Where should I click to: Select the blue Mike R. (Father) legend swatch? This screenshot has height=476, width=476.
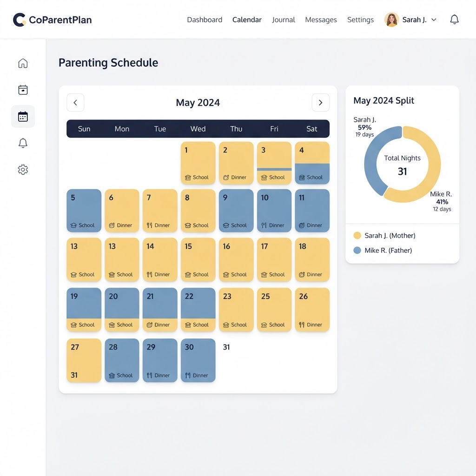(x=357, y=251)
